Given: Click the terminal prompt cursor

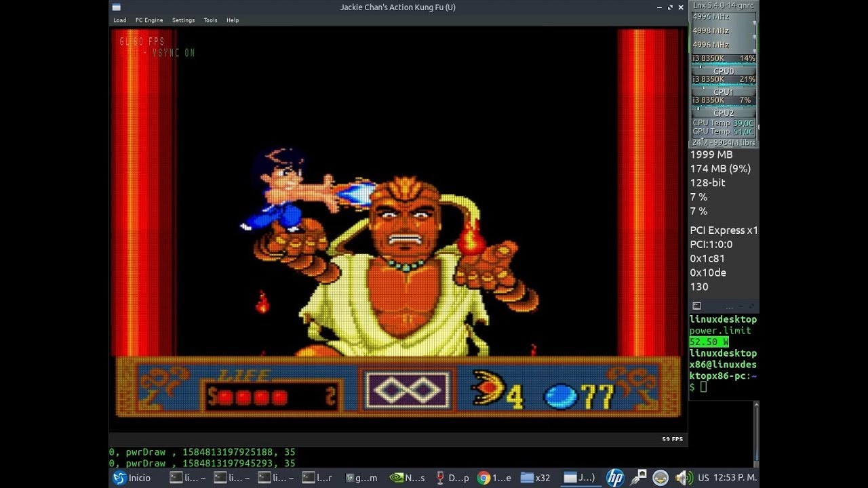Looking at the screenshot, I should [704, 387].
